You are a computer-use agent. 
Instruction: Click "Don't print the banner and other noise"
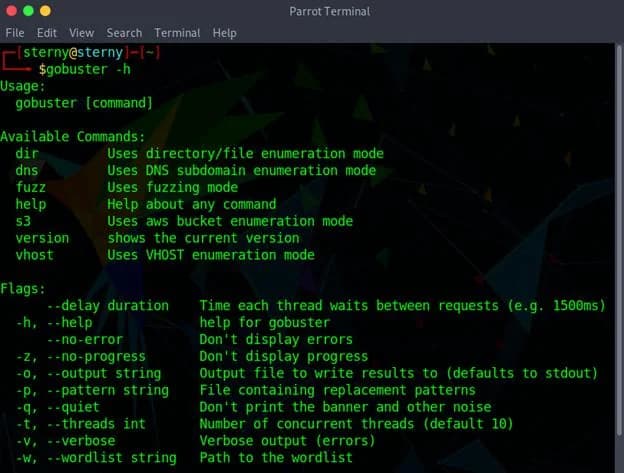345,407
